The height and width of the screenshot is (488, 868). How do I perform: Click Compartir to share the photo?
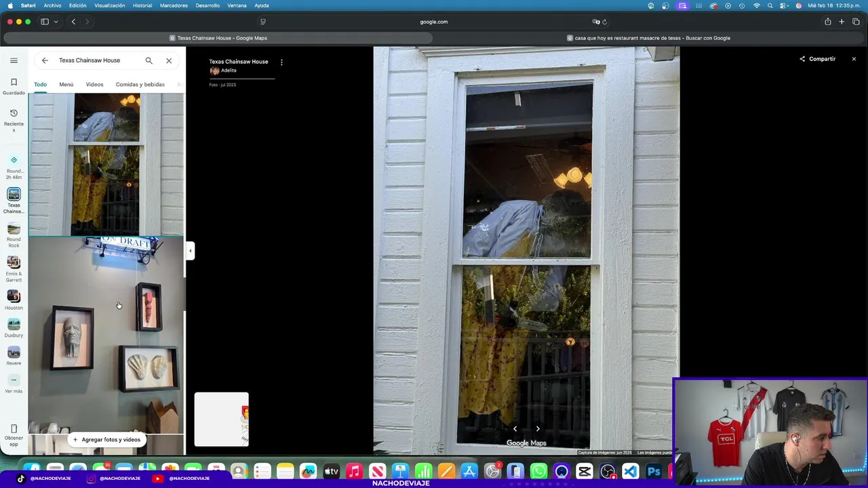click(x=817, y=59)
